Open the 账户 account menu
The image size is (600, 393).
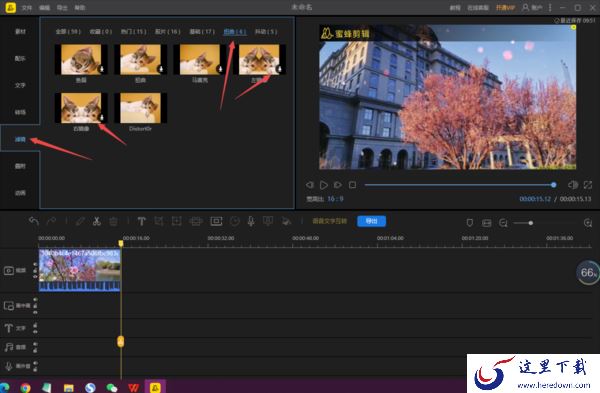click(532, 7)
